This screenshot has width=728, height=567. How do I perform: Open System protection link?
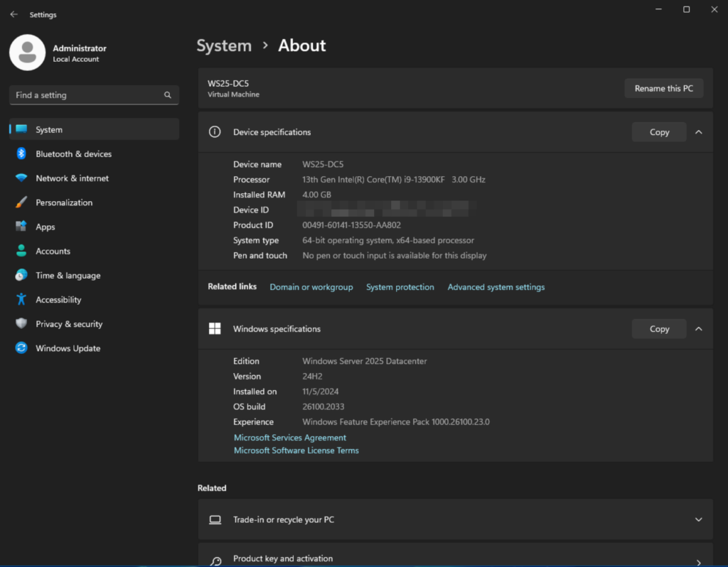click(x=400, y=287)
